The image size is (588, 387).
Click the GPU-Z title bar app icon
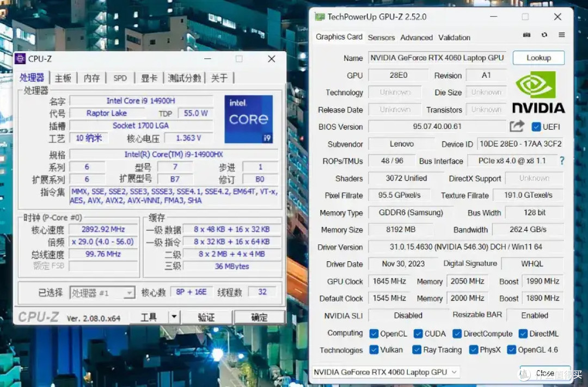tap(320, 17)
